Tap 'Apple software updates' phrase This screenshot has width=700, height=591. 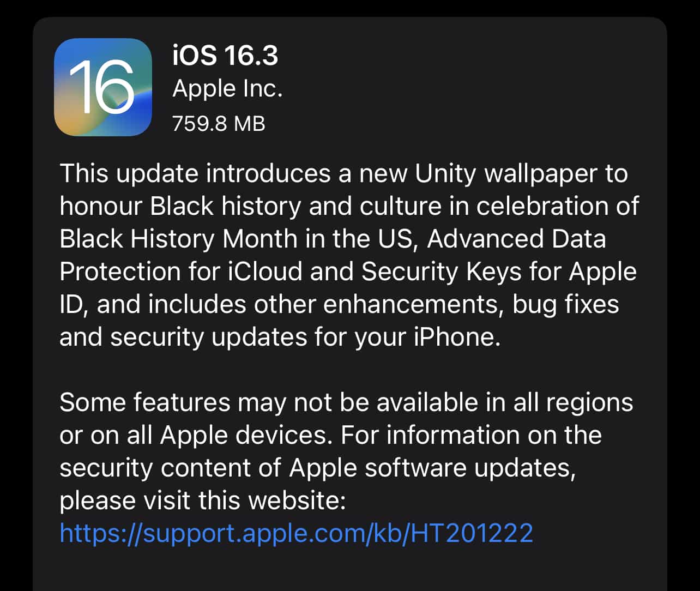432,468
